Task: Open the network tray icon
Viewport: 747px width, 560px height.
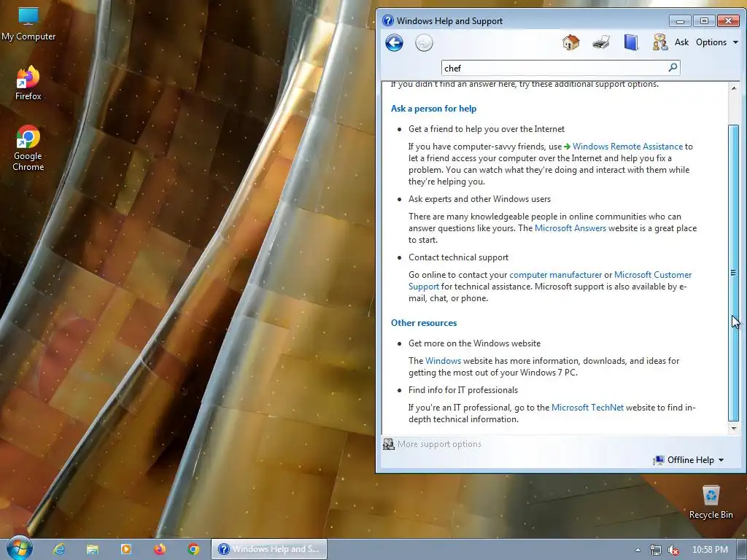Action: 656,550
